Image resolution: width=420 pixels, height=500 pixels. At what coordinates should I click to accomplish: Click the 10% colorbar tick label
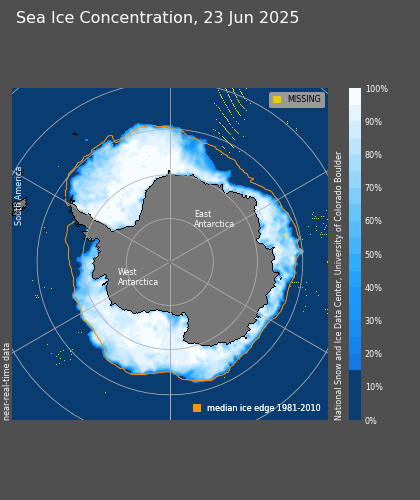pos(374,387)
